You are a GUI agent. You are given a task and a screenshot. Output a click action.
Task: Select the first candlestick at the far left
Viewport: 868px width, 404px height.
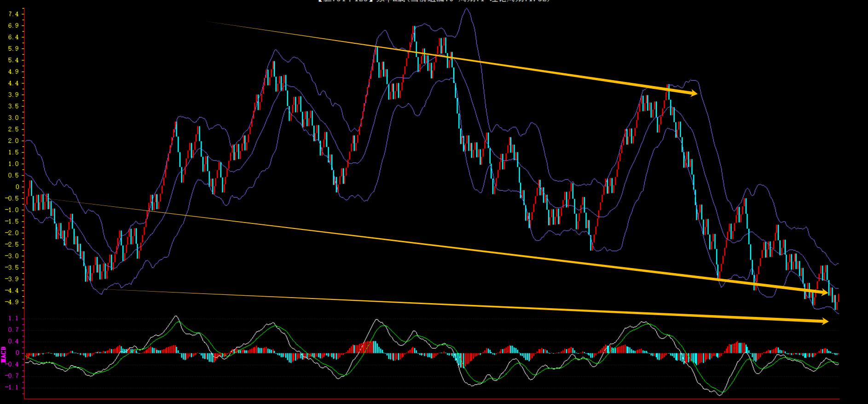coord(27,199)
